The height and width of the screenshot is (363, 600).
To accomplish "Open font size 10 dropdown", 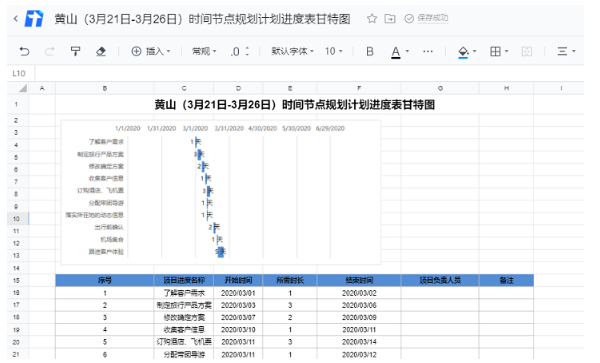I will click(x=334, y=51).
